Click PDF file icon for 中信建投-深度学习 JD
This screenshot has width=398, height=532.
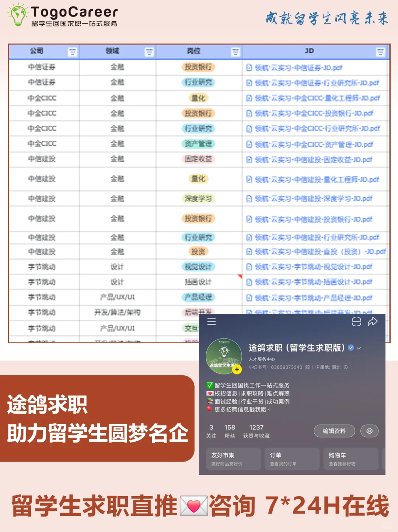pos(249,199)
